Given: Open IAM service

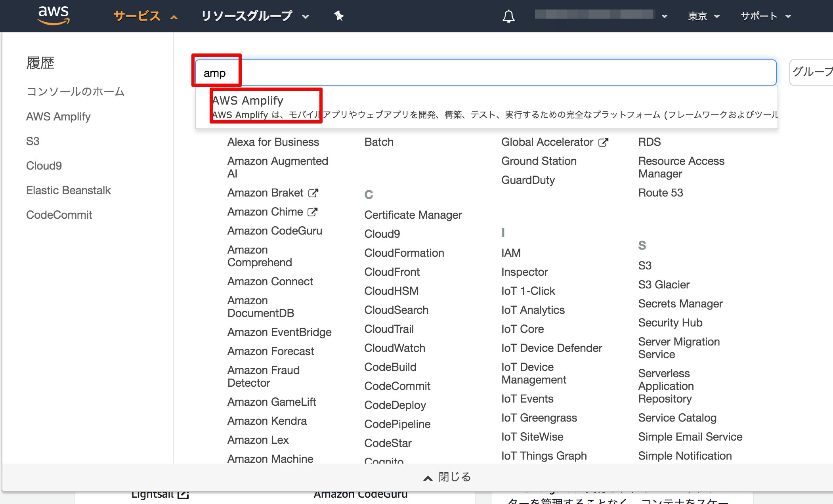Looking at the screenshot, I should click(511, 253).
